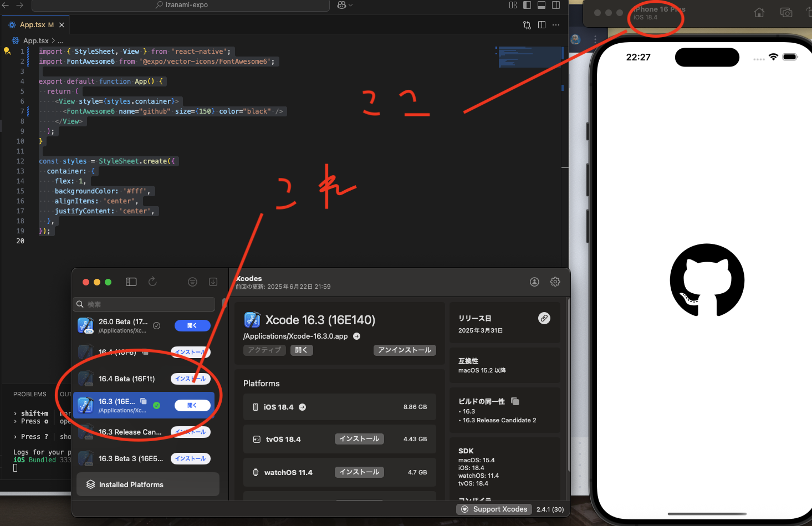
Task: Click App.tsx in the breadcrumb
Action: click(35, 41)
